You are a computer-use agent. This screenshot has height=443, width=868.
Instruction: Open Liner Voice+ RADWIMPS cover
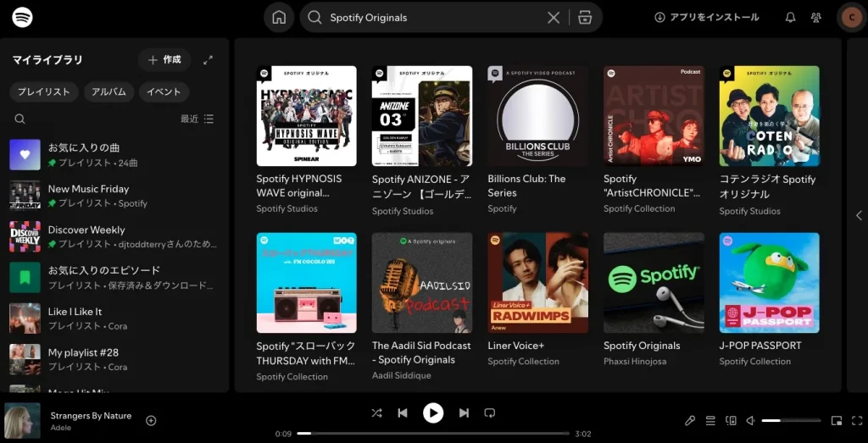(x=537, y=283)
